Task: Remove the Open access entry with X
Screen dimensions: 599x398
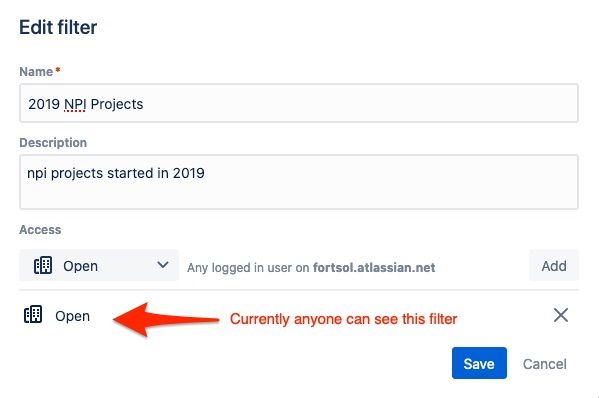Action: [560, 315]
